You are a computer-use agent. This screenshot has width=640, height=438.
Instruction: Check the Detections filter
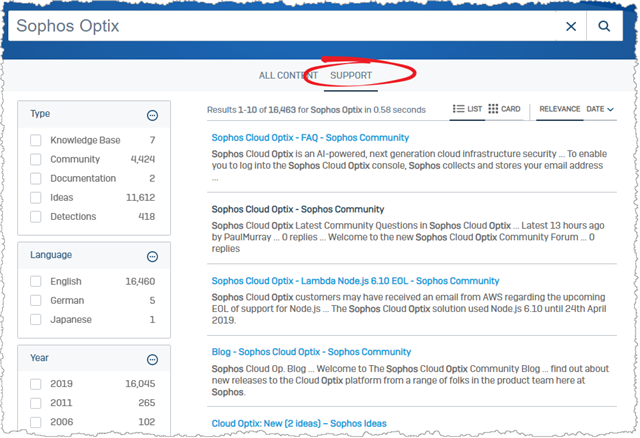(x=36, y=216)
